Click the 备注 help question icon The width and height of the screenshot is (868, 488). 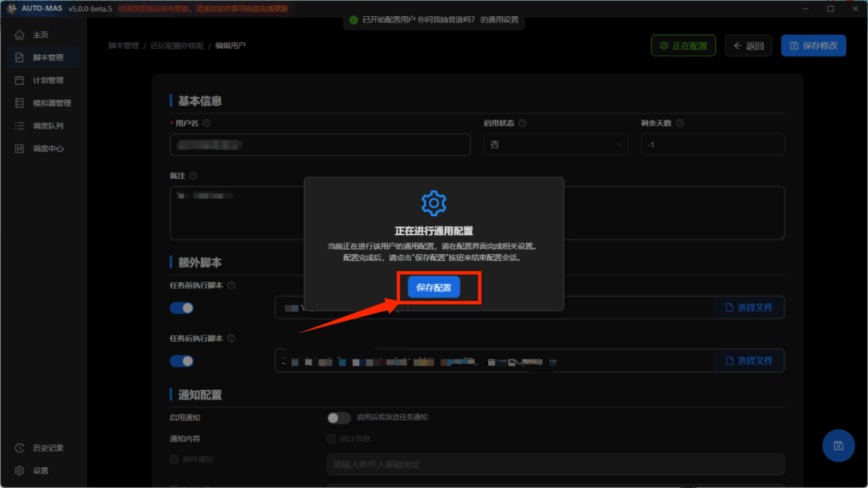pos(194,176)
